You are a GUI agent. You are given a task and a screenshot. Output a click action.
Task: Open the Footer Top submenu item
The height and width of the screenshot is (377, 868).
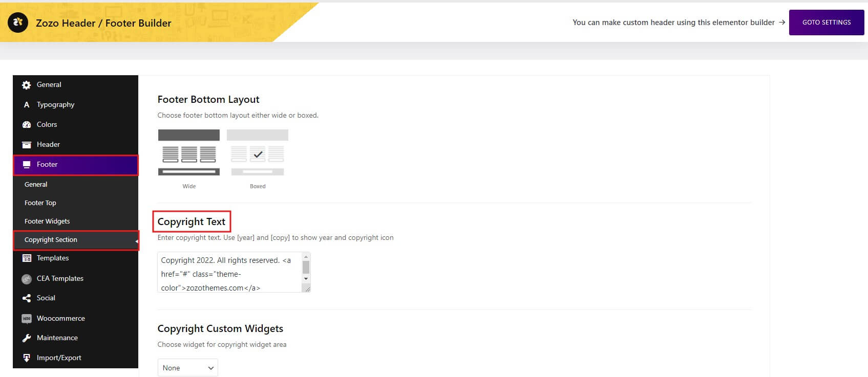click(x=40, y=203)
